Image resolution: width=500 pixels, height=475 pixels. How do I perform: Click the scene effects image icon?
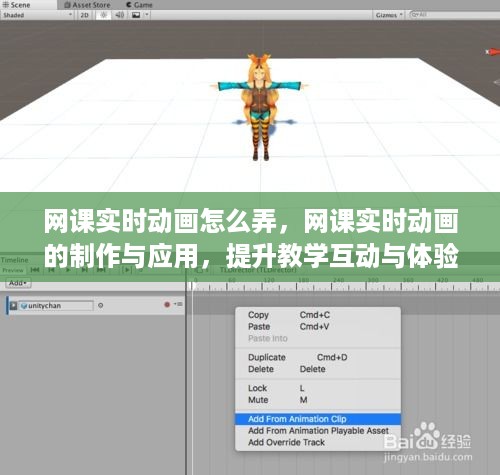tap(136, 15)
